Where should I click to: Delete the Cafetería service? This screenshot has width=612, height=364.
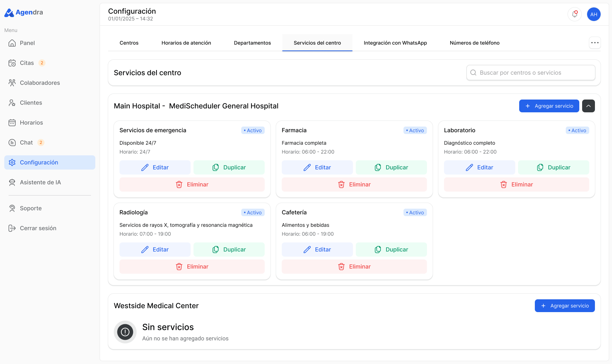click(x=354, y=267)
